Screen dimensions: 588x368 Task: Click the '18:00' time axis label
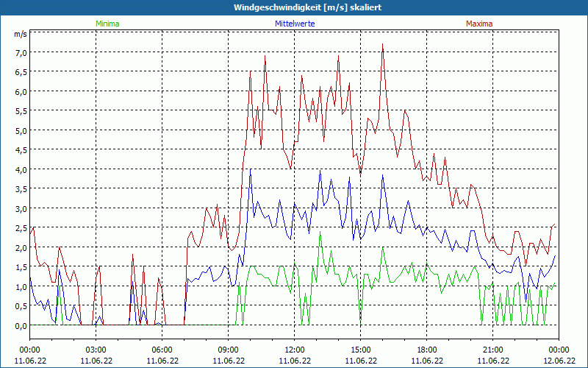click(427, 350)
